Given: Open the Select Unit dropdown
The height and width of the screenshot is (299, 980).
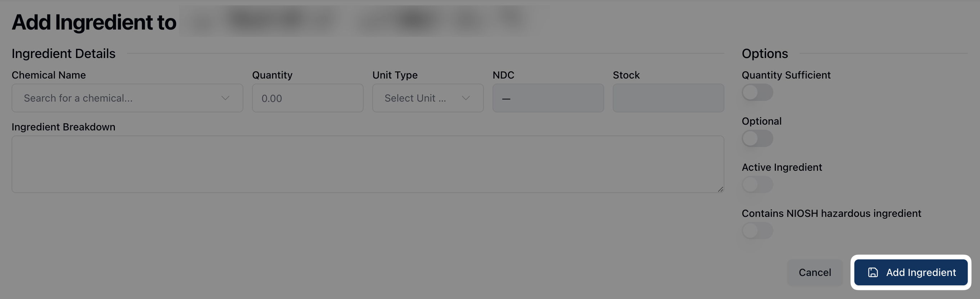Looking at the screenshot, I should 418,98.
